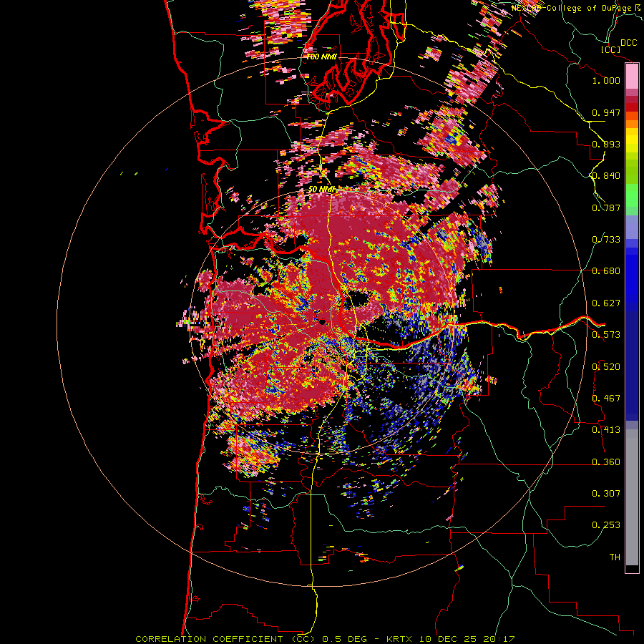Viewport: 644px width, 644px height.
Task: Select the 0.680 scale value
Action: pos(606,271)
